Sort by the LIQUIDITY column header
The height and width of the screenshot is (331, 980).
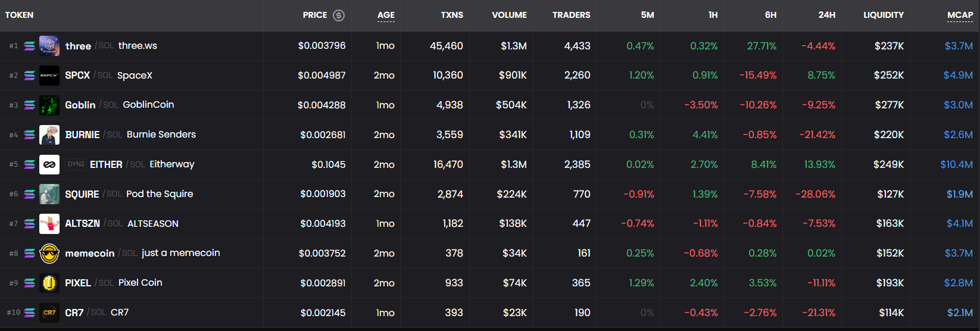(x=884, y=15)
